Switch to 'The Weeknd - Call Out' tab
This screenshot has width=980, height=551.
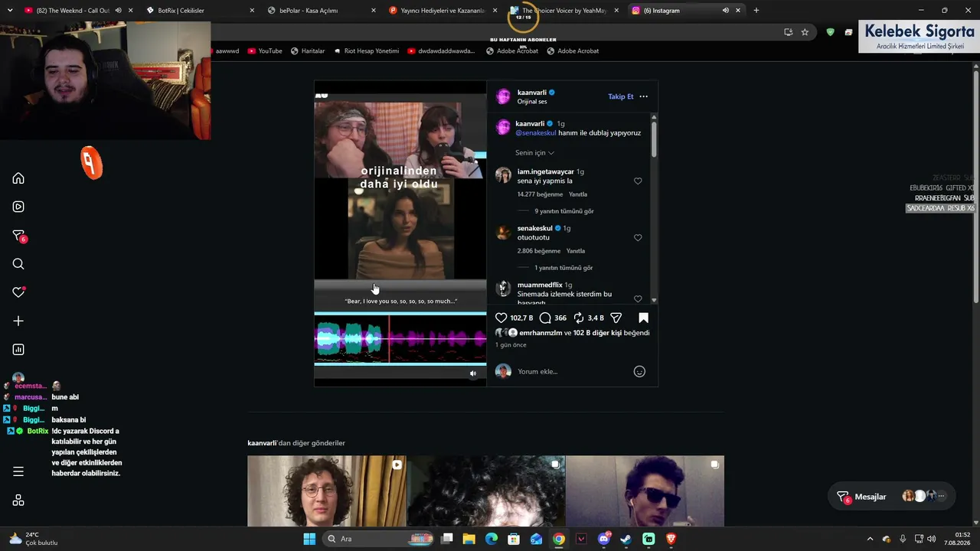(x=73, y=11)
